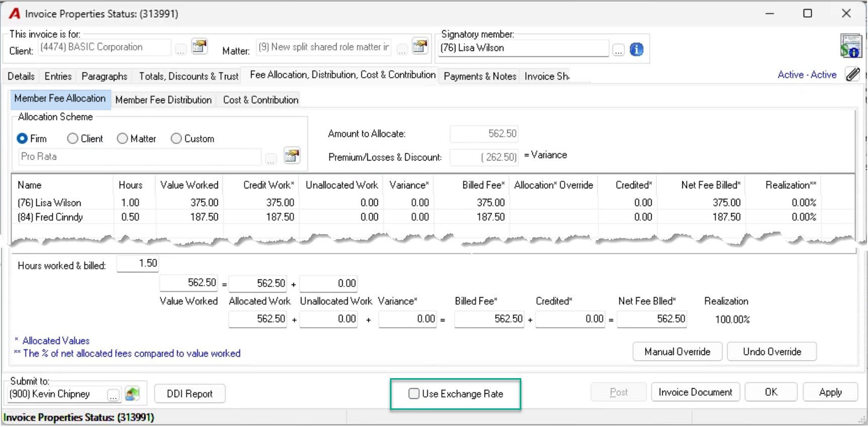The width and height of the screenshot is (868, 427).
Task: Browse matters with the Matter lookup button
Action: (x=402, y=49)
